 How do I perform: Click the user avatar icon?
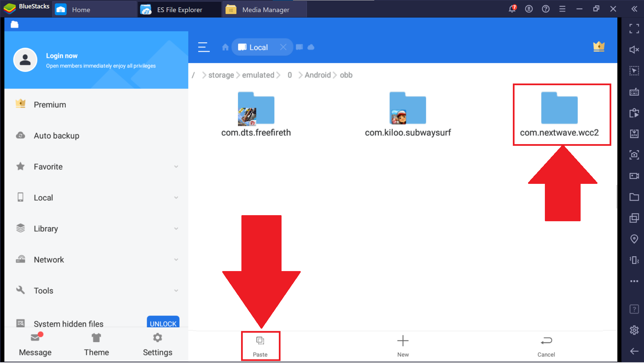[25, 60]
